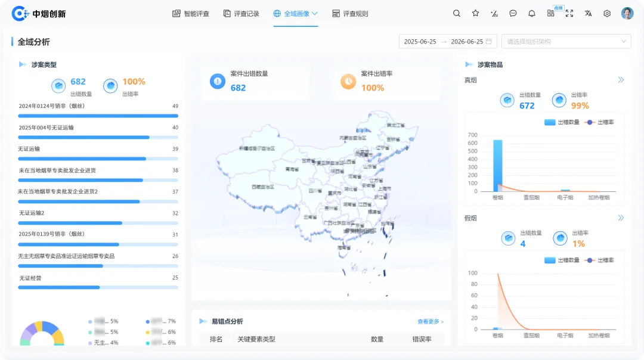
Task: Click the 无主… 4% legend entry
Action: click(103, 342)
